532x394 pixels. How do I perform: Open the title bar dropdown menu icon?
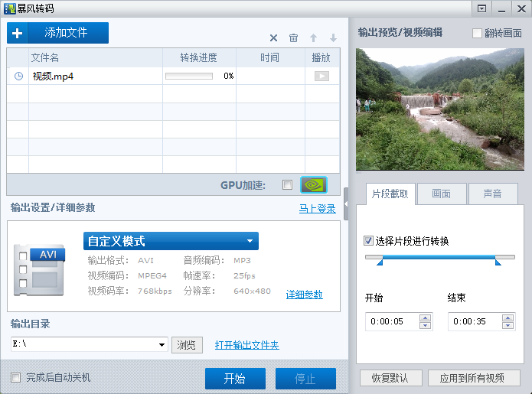click(481, 8)
